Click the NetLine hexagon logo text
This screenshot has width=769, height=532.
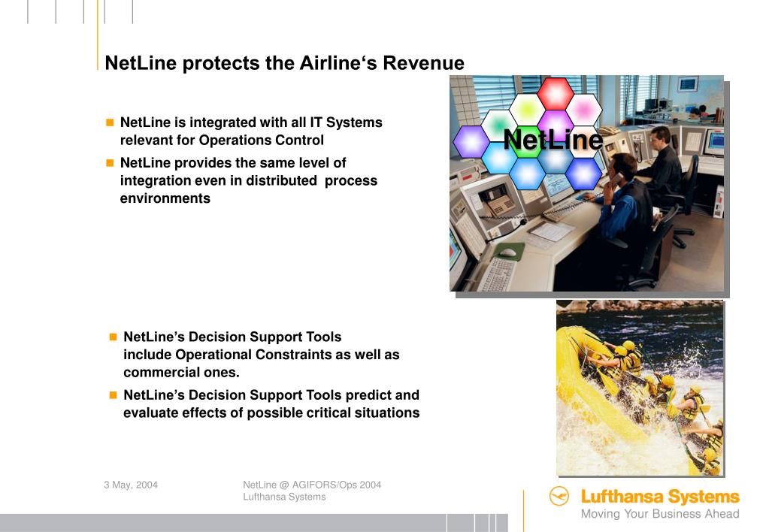(x=553, y=139)
